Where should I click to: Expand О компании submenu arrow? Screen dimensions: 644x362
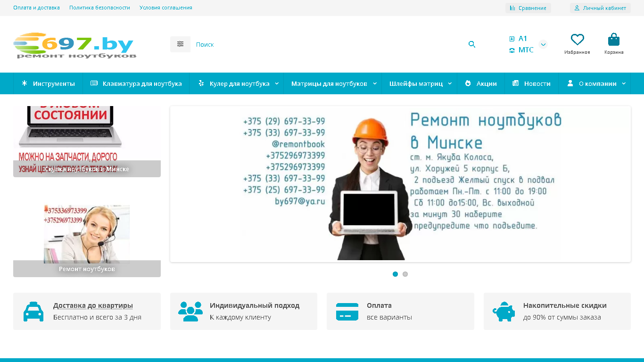624,83
